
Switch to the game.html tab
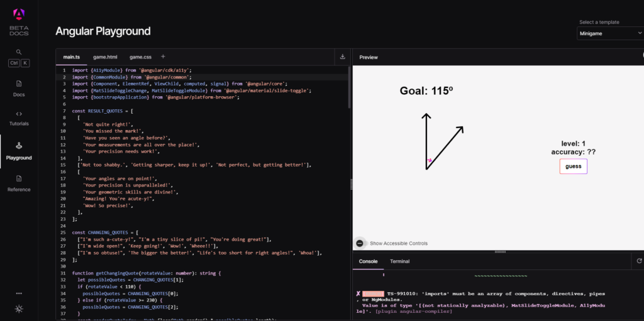click(x=105, y=57)
